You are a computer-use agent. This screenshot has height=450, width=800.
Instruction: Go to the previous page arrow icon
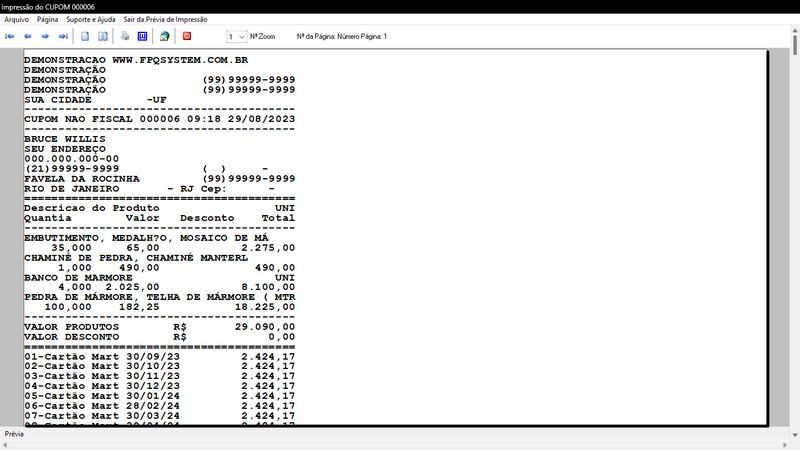[28, 36]
